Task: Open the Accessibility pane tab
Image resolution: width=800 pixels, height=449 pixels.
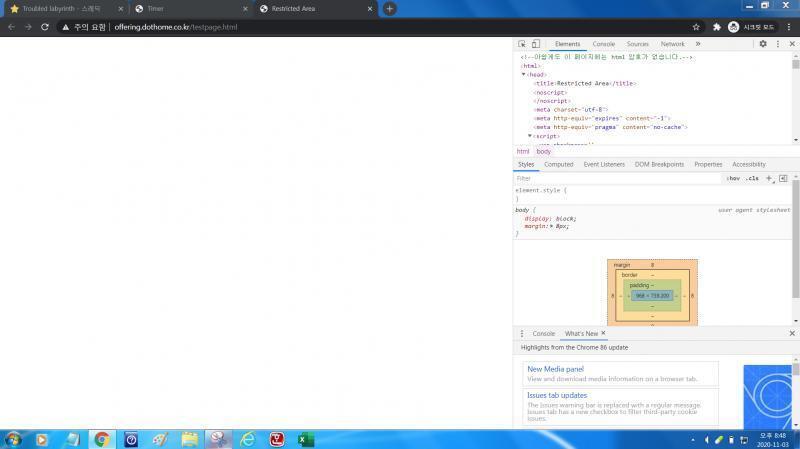Action: coord(748,164)
